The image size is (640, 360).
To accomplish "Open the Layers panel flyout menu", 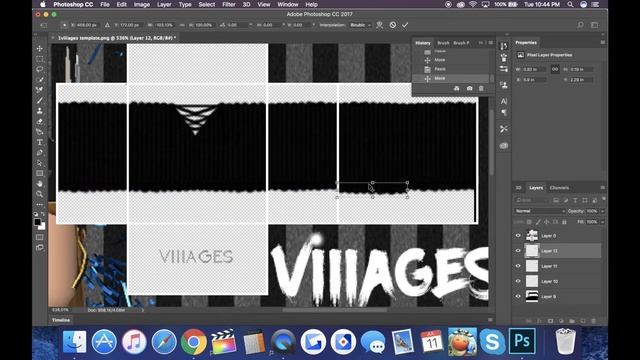I will tap(602, 188).
